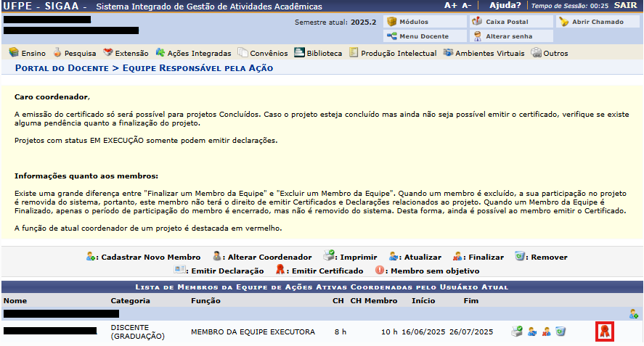Click the Caixa Postal mailbox icon
644x346 pixels.
point(477,21)
